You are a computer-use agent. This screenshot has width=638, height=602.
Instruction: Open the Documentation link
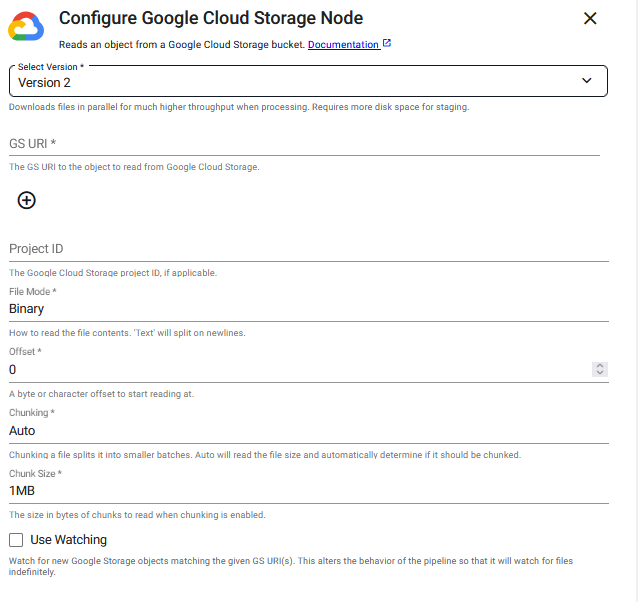pos(343,45)
